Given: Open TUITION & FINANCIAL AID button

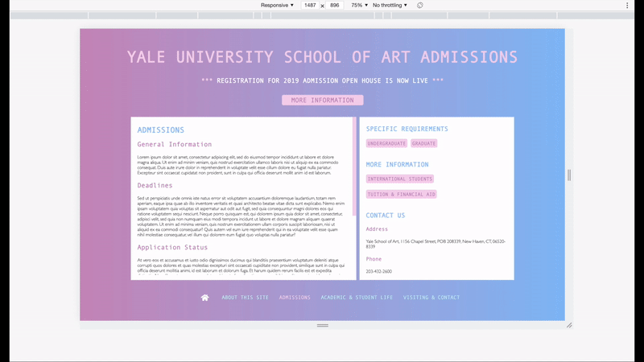Looking at the screenshot, I should (x=401, y=194).
